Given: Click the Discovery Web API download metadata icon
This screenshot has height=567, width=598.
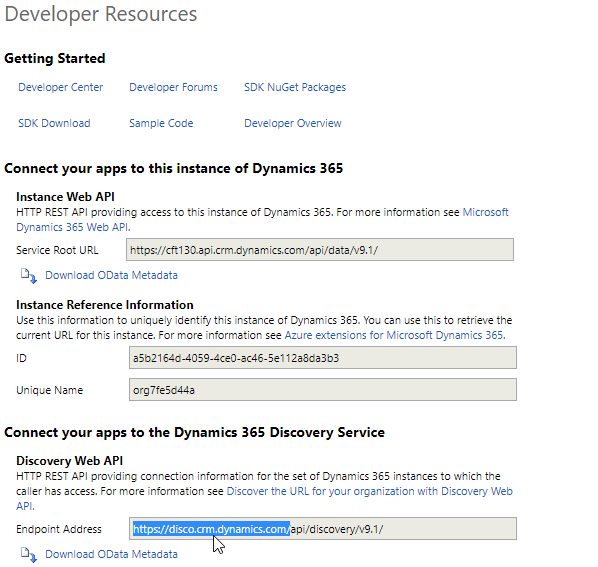Looking at the screenshot, I should point(29,555).
